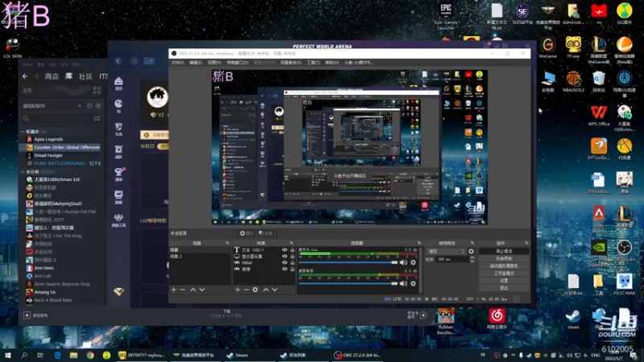
Task: Adjust microphone volume slider in mixer
Action: click(349, 262)
